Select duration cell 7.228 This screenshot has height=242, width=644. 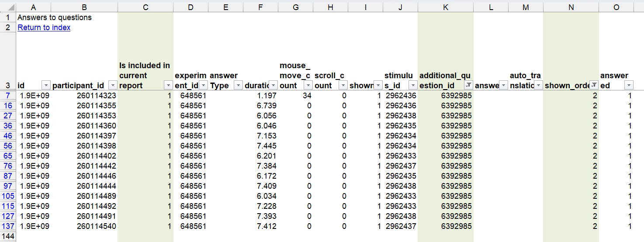click(261, 206)
